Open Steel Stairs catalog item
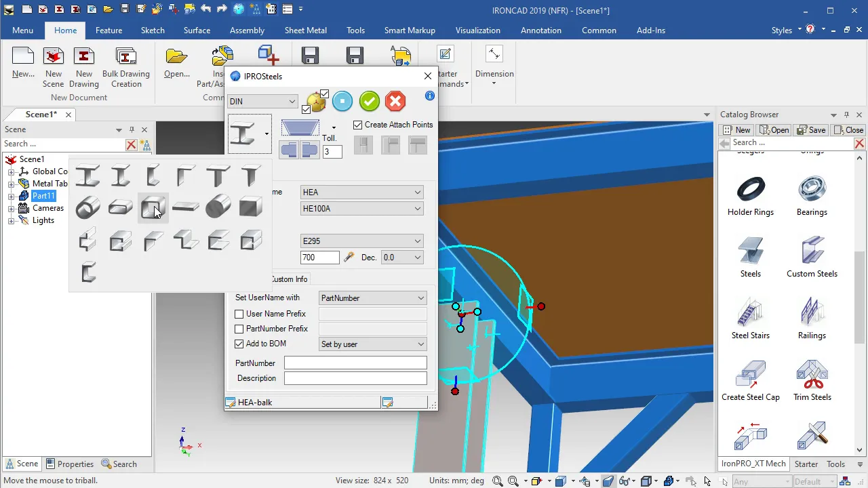This screenshot has height=488, width=868. 751,319
